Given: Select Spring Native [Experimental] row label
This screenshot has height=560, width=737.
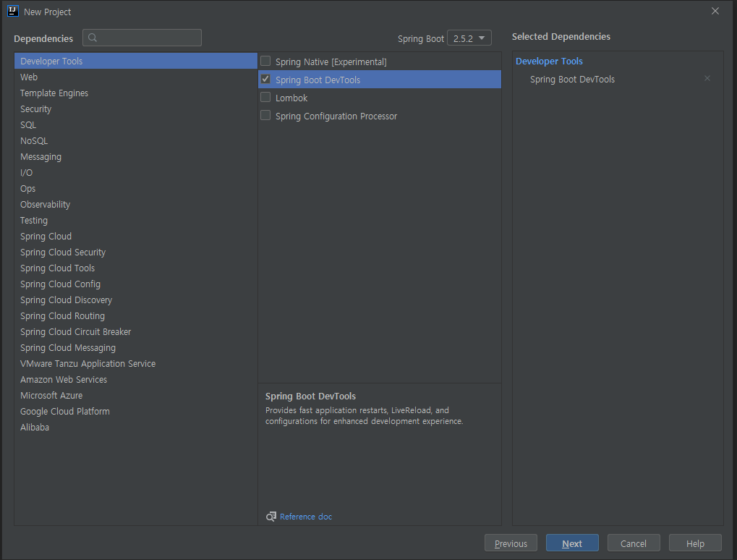Looking at the screenshot, I should pos(331,62).
